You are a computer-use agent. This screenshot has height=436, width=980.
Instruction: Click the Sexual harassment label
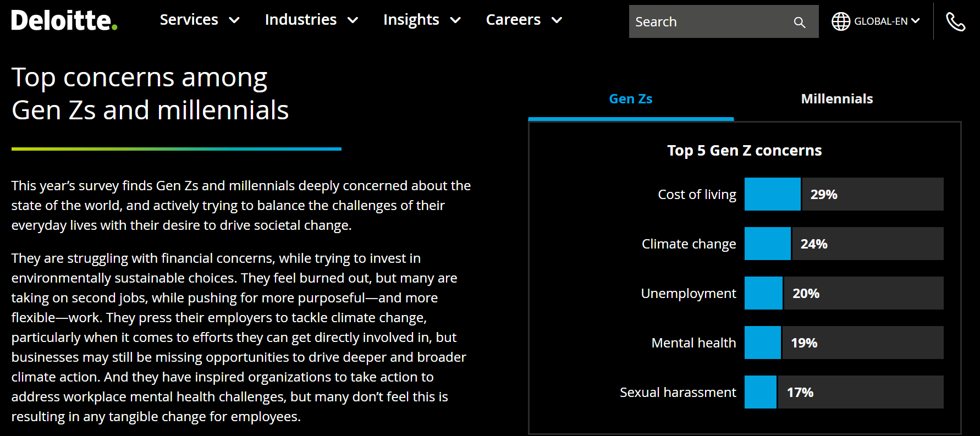(678, 392)
